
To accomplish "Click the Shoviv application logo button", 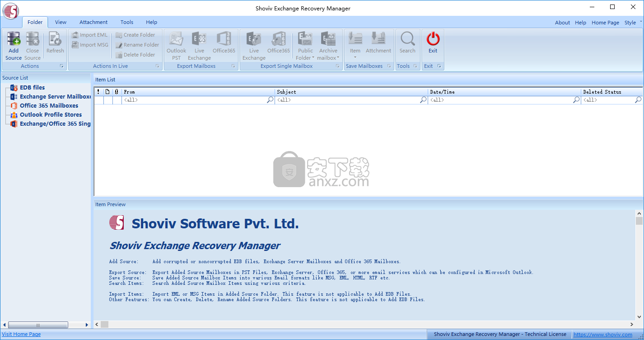I will pyautogui.click(x=10, y=10).
